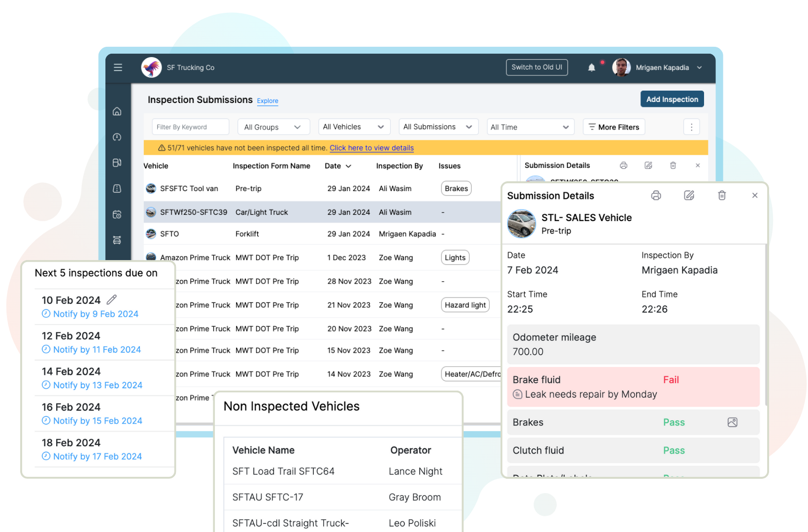Open the hamburger navigation menu

[118, 67]
